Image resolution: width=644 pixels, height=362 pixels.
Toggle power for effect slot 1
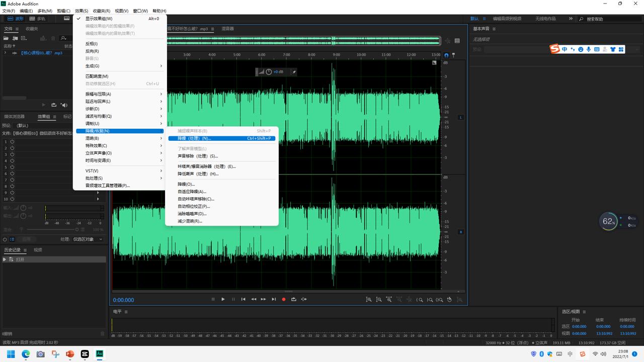[x=12, y=142]
